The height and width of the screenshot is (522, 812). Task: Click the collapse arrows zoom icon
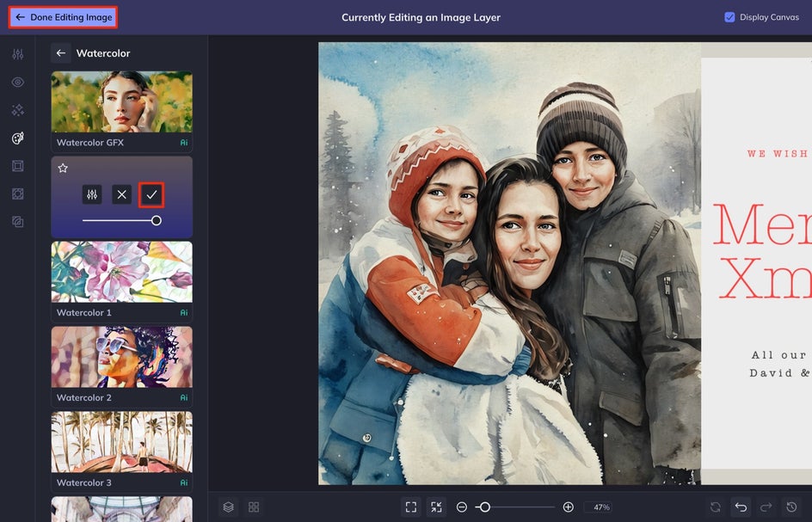coord(437,507)
